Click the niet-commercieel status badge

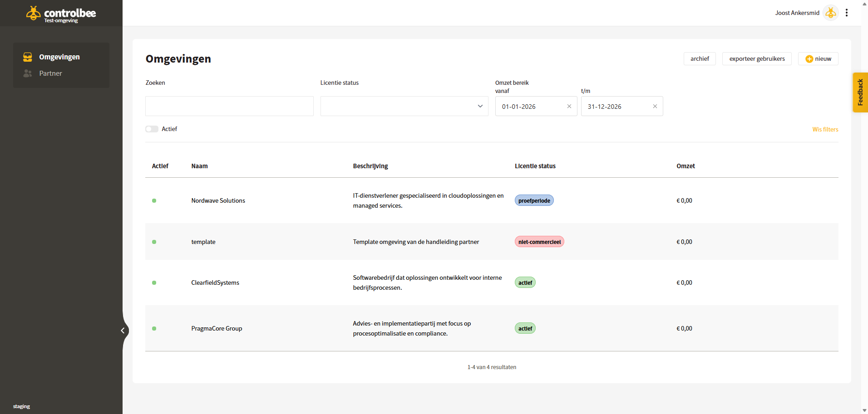(x=539, y=242)
